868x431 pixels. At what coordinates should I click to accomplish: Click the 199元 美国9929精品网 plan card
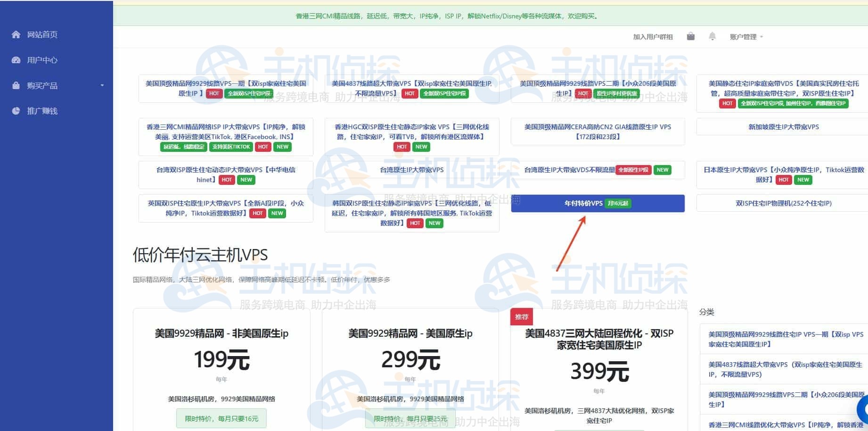[221, 360]
